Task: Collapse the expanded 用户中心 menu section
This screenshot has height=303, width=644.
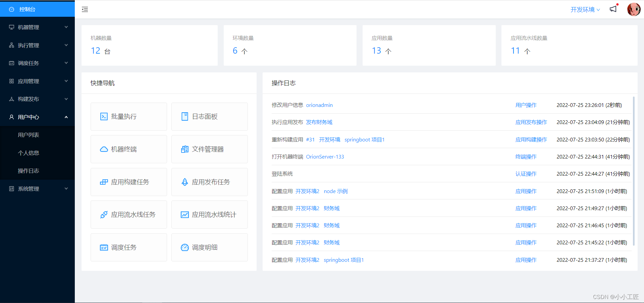Action: point(37,117)
